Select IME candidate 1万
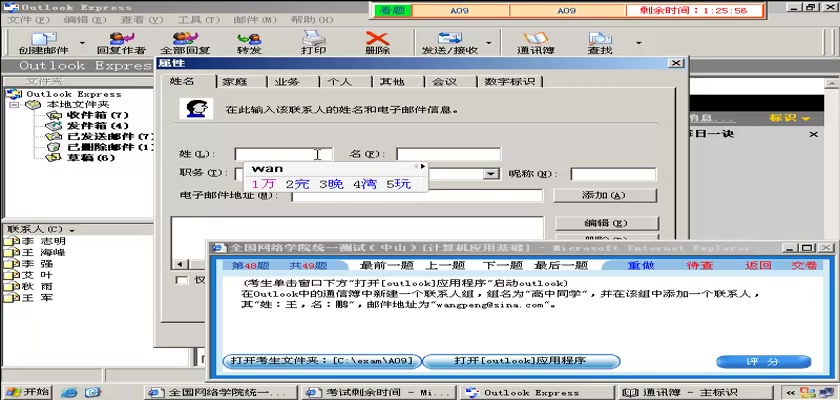The height and width of the screenshot is (400, 840). [x=263, y=184]
